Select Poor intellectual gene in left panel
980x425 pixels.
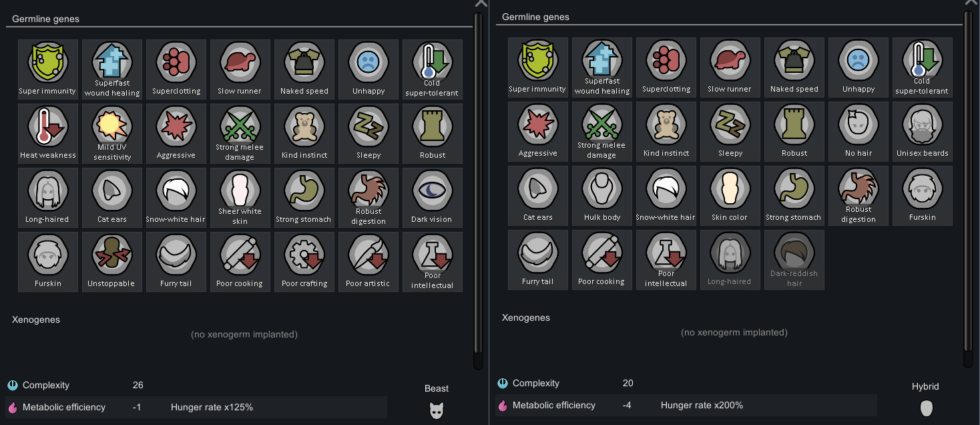coord(433,262)
